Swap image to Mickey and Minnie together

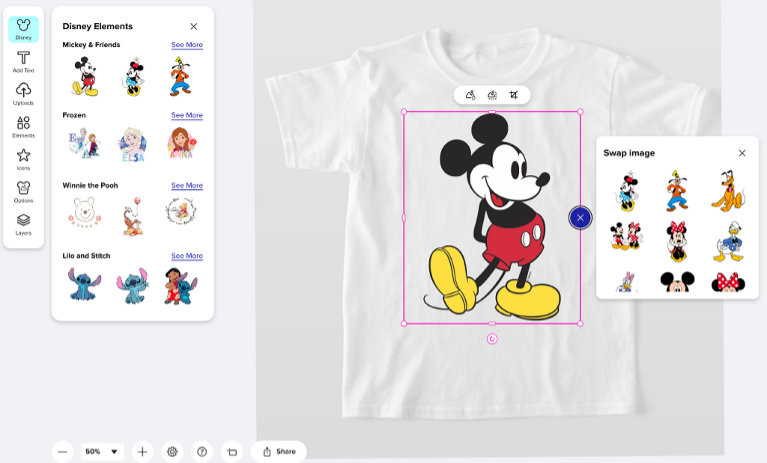627,236
